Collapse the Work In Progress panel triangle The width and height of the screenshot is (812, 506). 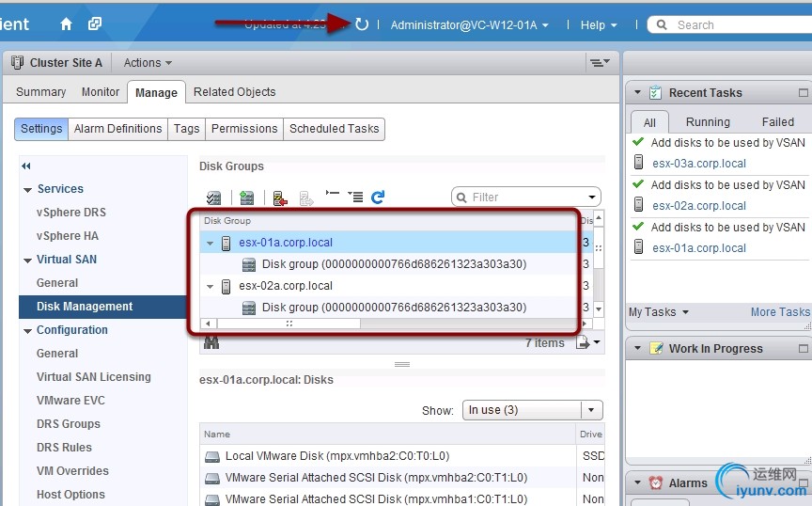tap(638, 348)
